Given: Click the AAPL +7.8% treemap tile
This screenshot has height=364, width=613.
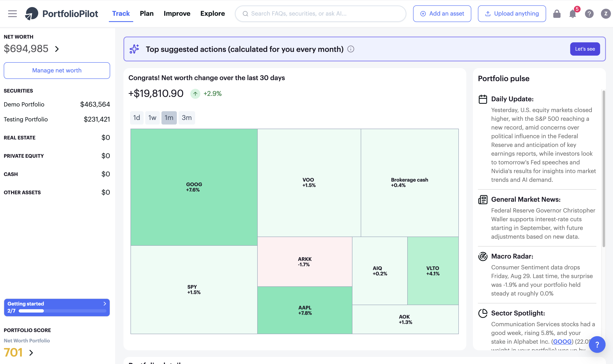Looking at the screenshot, I should 305,310.
